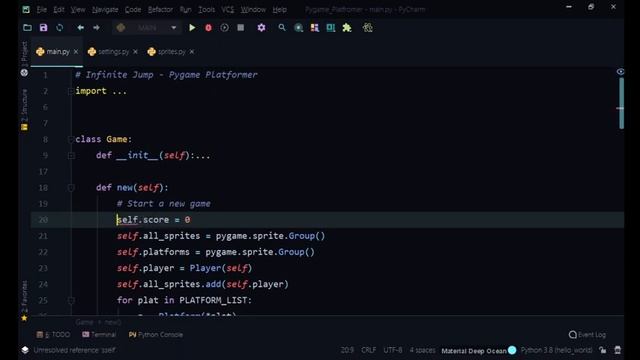Click the teal panel layout toolbar icon
The height and width of the screenshot is (360, 640).
coord(331,28)
